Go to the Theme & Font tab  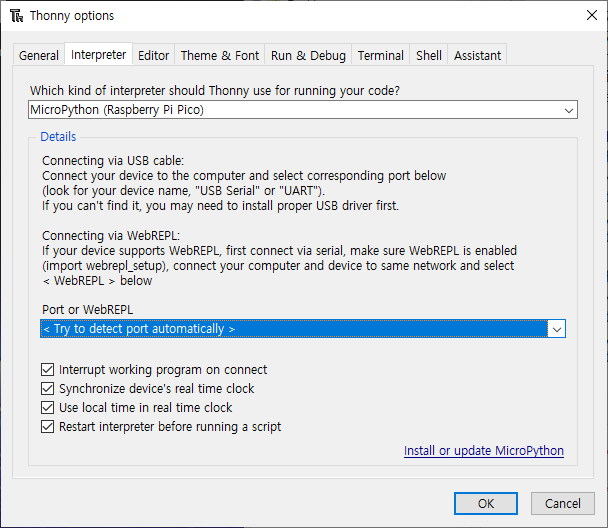tap(219, 55)
